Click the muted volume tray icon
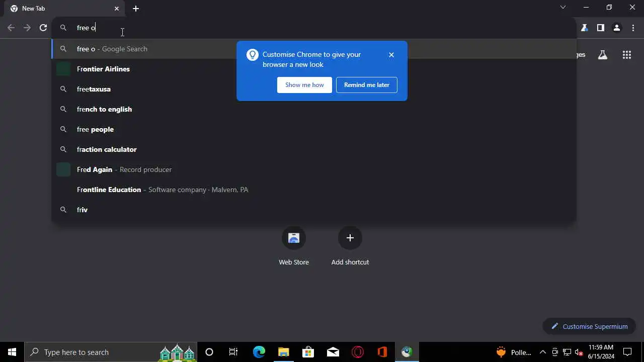This screenshot has width=644, height=362. pyautogui.click(x=579, y=352)
